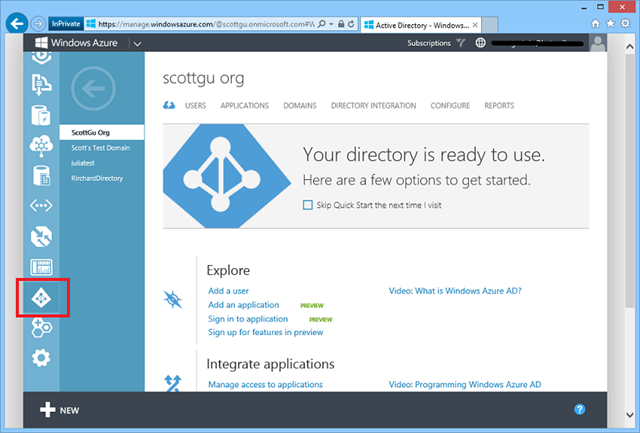
Task: Click browser Back arrow button
Action: click(x=17, y=24)
